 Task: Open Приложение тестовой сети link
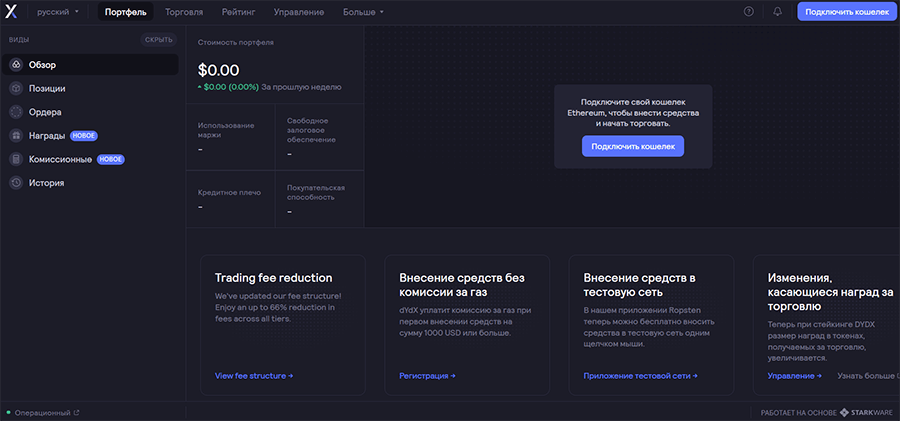click(641, 376)
